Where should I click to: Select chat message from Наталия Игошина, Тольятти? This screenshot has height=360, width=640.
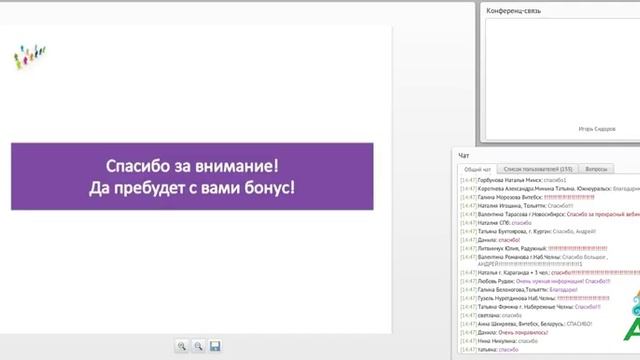tap(517, 206)
